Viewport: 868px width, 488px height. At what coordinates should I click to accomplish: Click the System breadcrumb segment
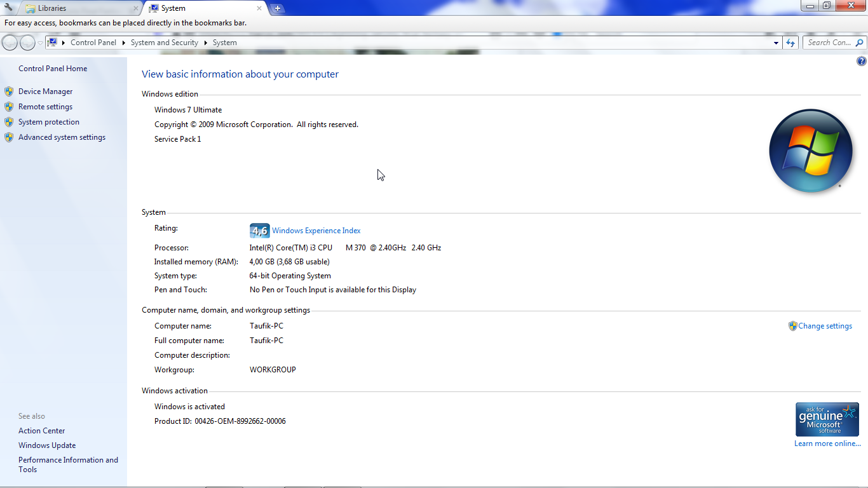click(x=225, y=43)
